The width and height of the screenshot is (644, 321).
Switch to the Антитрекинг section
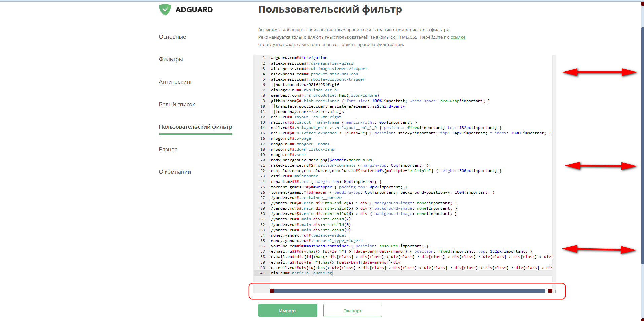[x=176, y=82]
